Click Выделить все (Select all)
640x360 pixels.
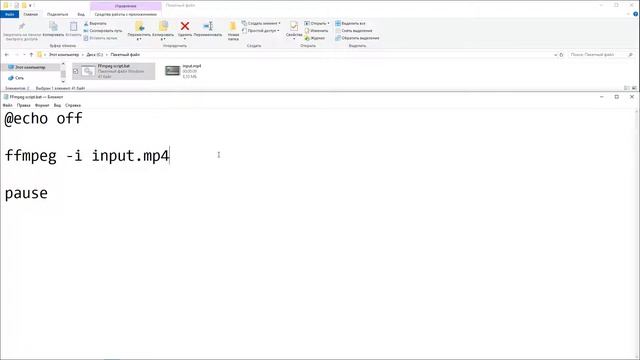(x=350, y=24)
